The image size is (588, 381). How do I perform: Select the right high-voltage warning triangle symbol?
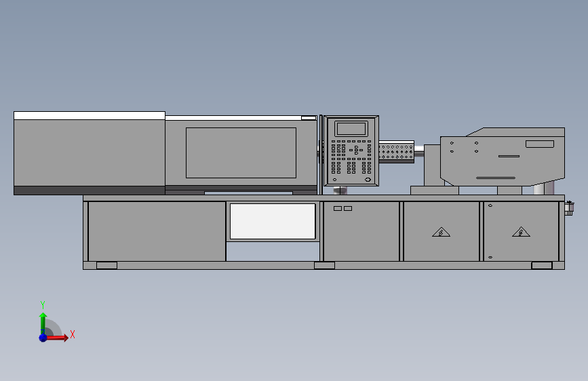(x=521, y=232)
